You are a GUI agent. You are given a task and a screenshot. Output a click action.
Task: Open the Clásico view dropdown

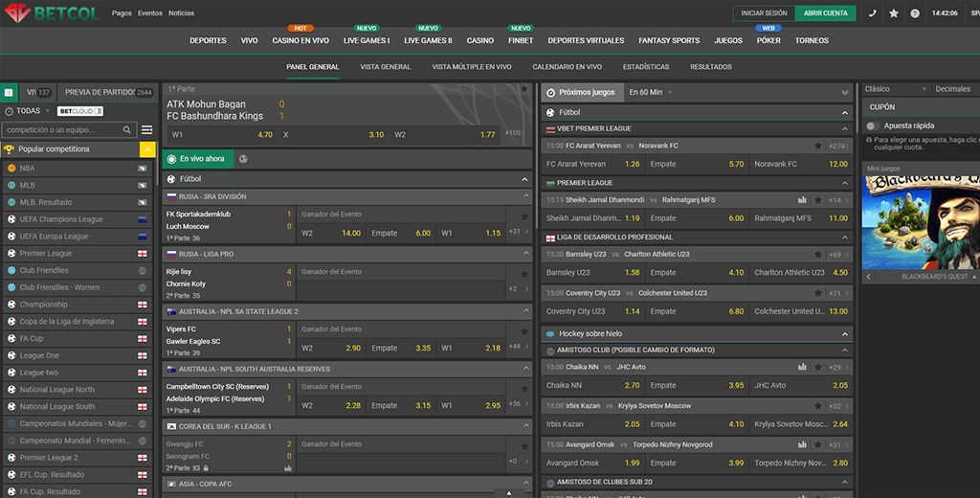[x=890, y=89]
